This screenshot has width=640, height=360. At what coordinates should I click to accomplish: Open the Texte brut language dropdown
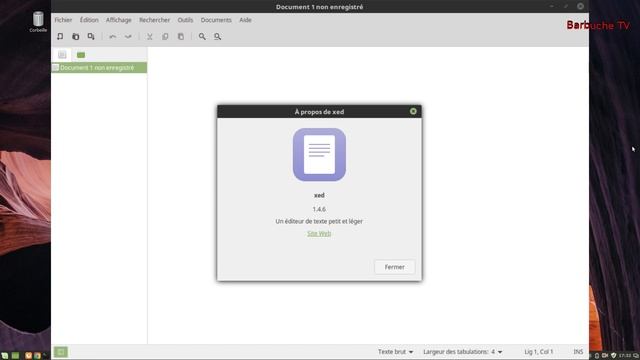[395, 352]
